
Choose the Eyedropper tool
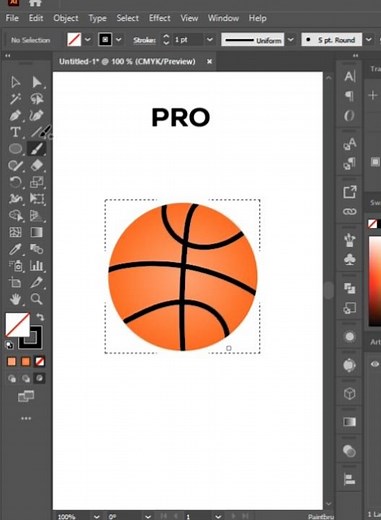coord(15,249)
